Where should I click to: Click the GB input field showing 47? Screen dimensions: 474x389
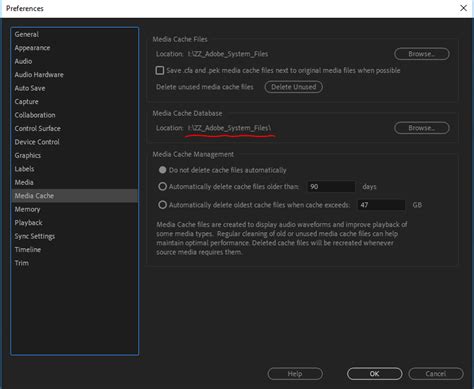381,205
